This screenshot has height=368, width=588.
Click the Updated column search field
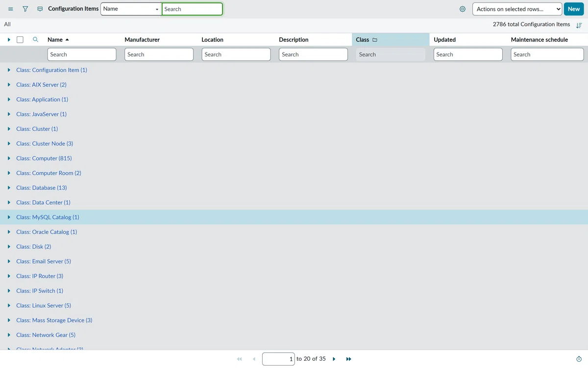click(x=468, y=54)
